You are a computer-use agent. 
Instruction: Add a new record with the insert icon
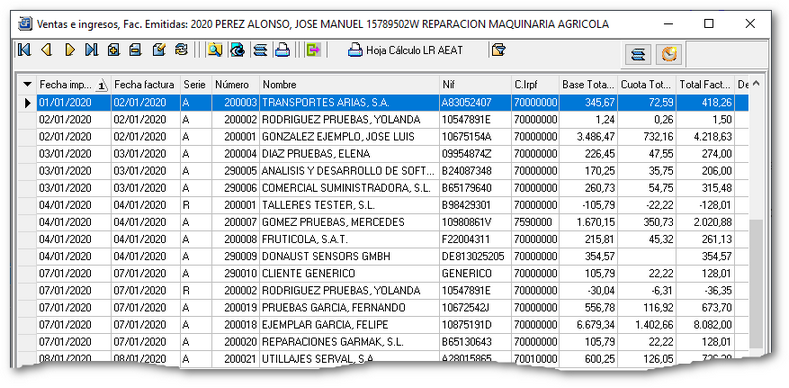(113, 50)
